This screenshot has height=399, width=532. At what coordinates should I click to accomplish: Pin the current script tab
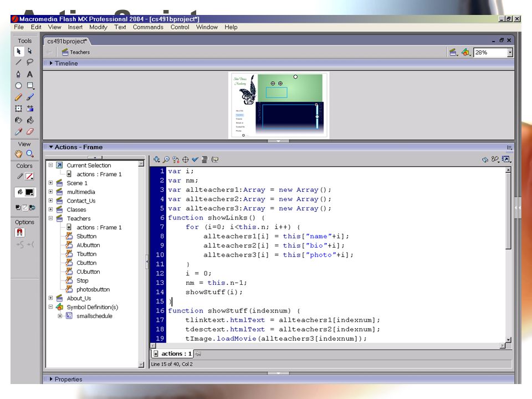click(x=198, y=354)
